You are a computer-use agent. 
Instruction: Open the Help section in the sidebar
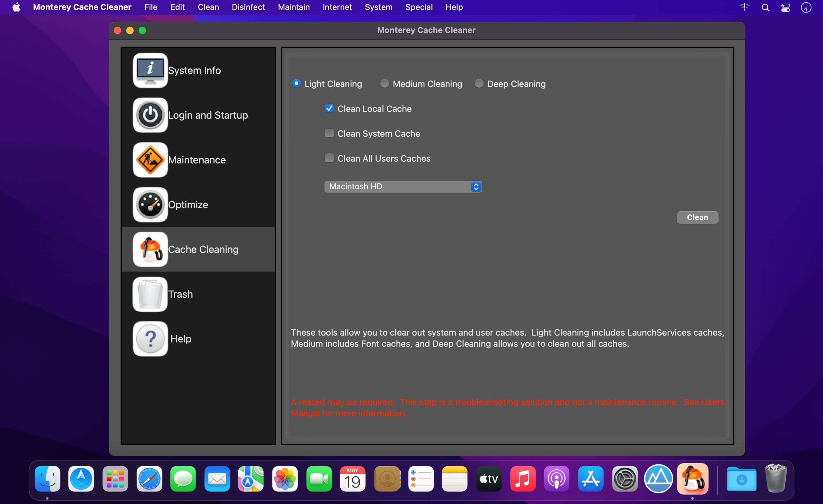click(x=198, y=339)
